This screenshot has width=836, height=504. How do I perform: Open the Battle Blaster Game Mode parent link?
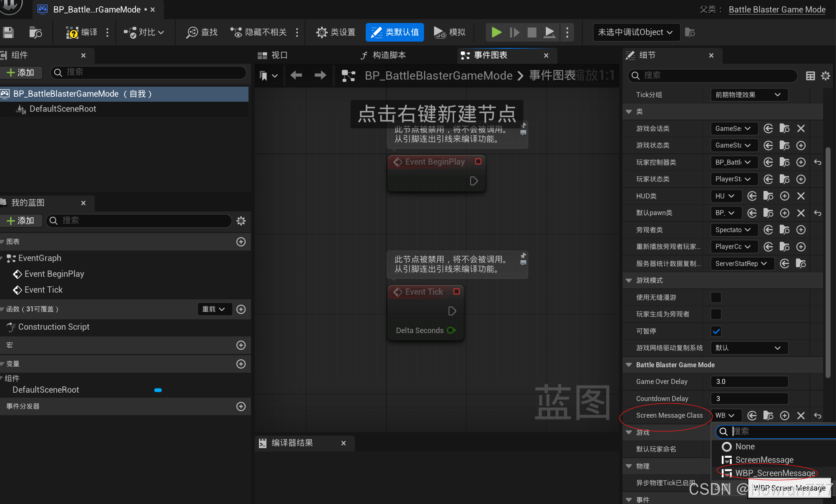tap(777, 10)
